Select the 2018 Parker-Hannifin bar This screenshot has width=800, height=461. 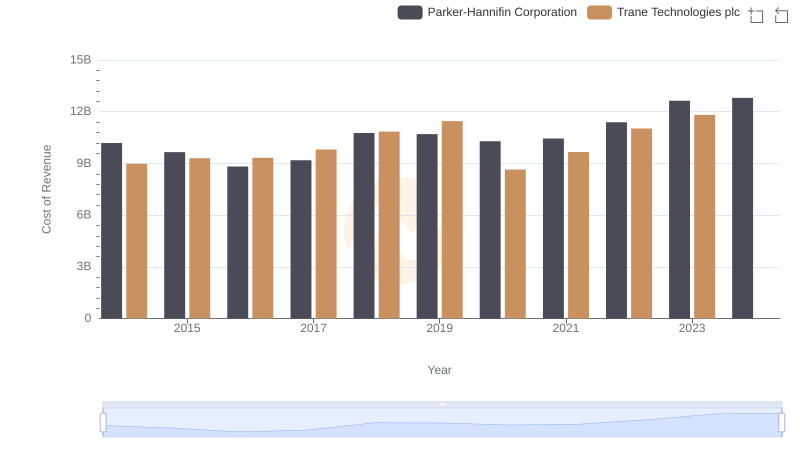[x=364, y=226]
